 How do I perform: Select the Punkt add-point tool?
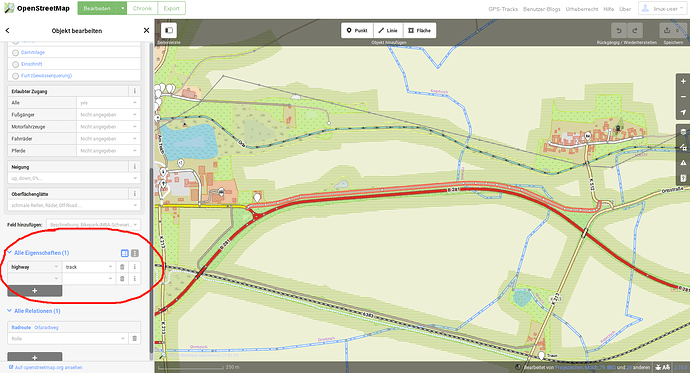(357, 30)
